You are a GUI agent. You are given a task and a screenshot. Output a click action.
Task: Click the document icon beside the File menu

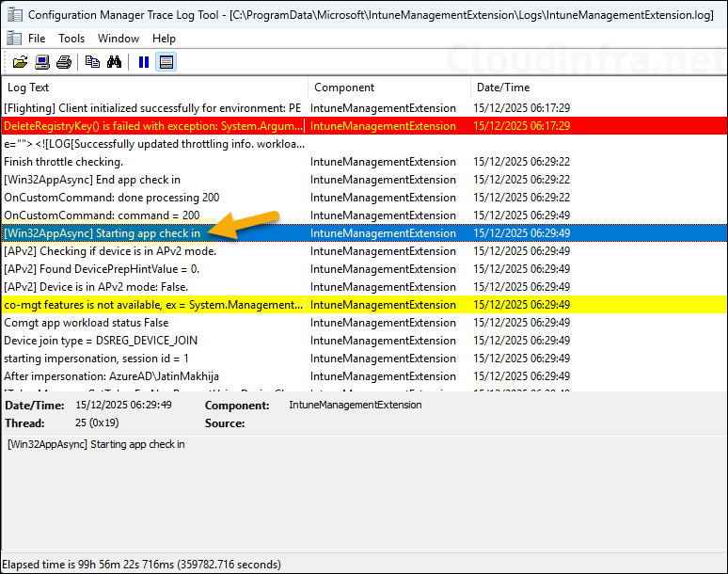(x=13, y=39)
